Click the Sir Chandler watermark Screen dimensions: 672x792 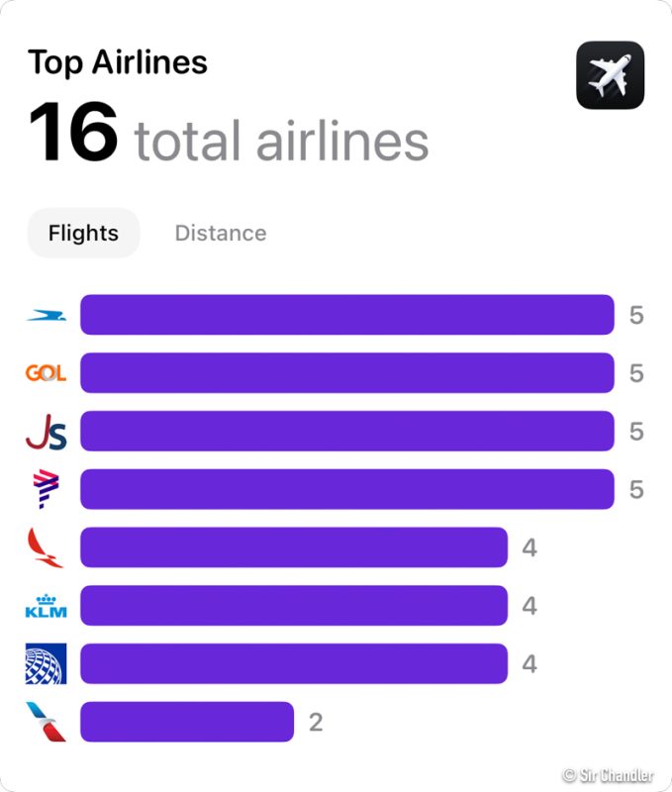608,774
